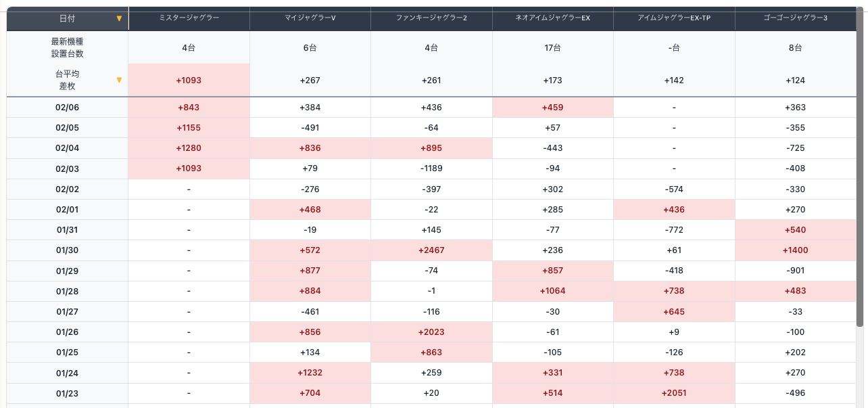Click the ネオアイムジャグラーEX column header
The width and height of the screenshot is (868, 408).
552,18
